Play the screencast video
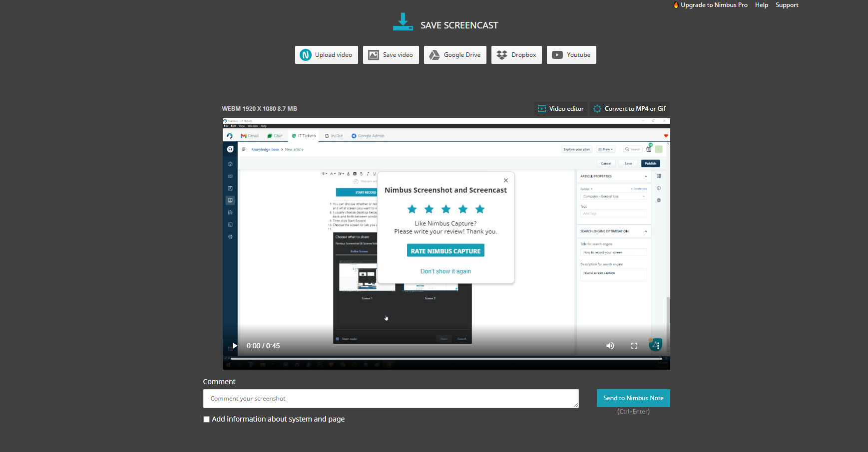This screenshot has width=868, height=452. click(x=235, y=346)
